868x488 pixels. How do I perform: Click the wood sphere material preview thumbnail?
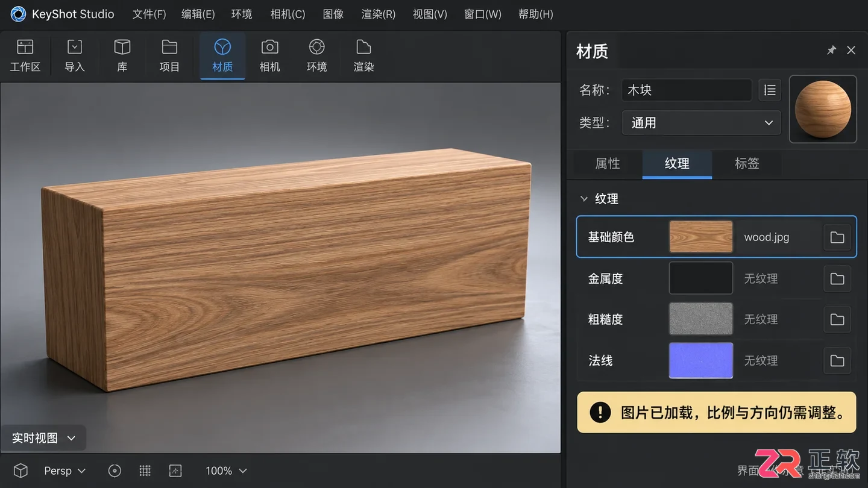823,109
